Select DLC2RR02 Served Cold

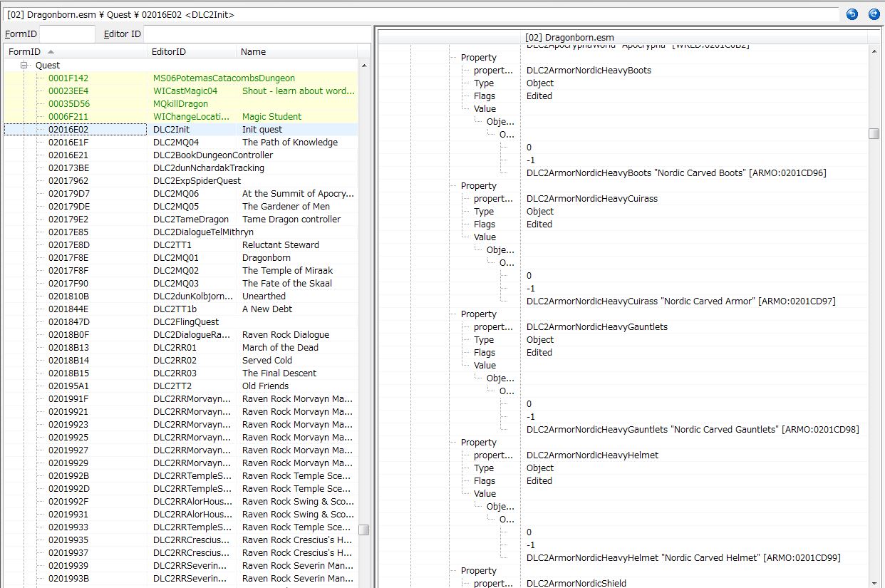(x=181, y=360)
